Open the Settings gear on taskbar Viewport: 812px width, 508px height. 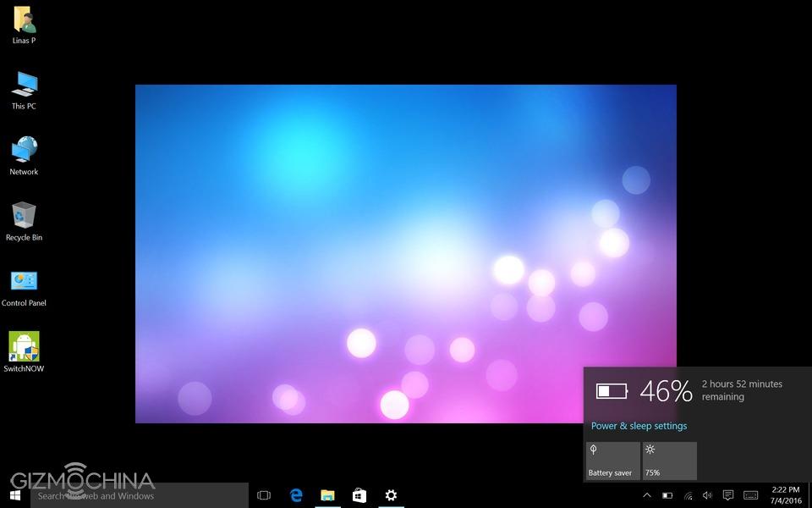[x=391, y=495]
